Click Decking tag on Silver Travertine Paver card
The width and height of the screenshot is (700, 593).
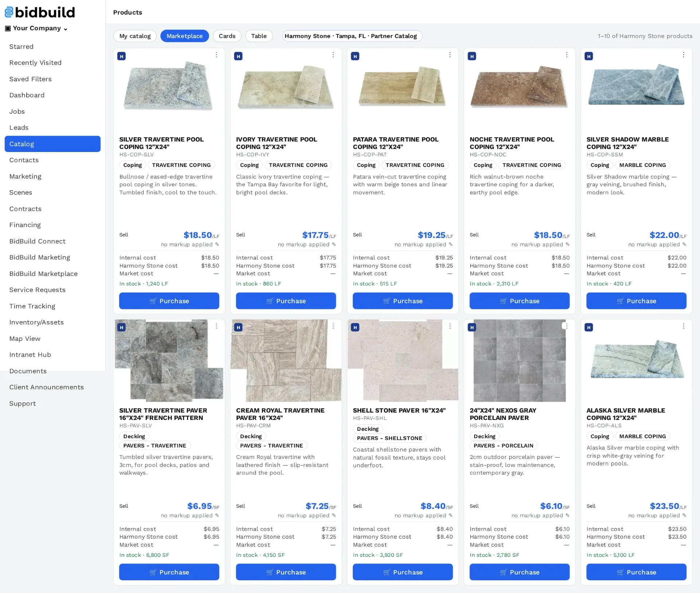[x=134, y=436]
